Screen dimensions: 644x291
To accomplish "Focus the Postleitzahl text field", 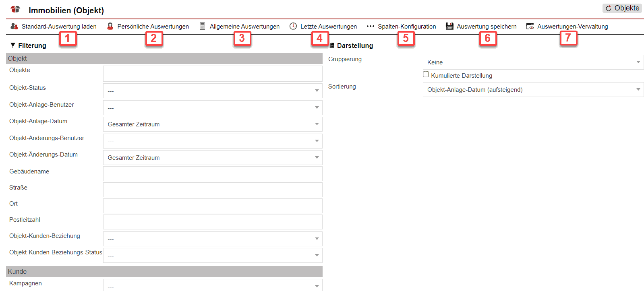I will [213, 222].
